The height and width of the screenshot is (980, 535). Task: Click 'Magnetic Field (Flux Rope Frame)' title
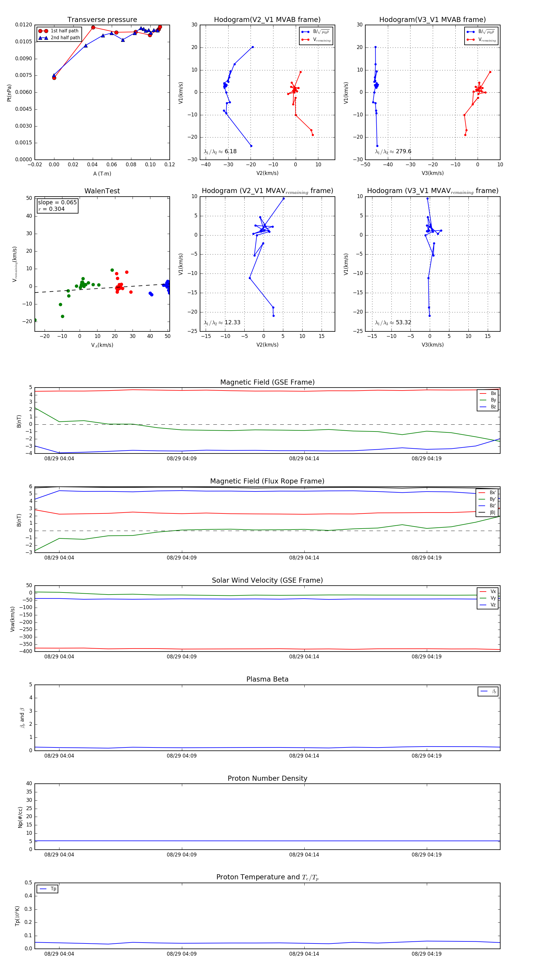tap(267, 481)
